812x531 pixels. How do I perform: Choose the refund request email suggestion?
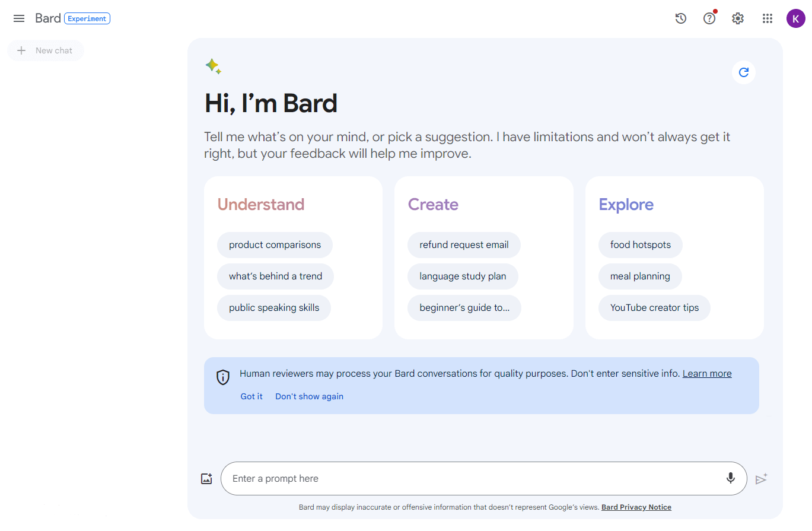coord(464,245)
